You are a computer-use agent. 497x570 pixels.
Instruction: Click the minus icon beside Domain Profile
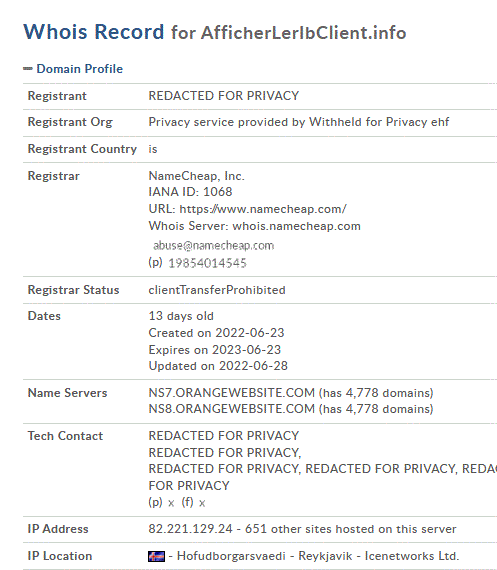pos(28,69)
